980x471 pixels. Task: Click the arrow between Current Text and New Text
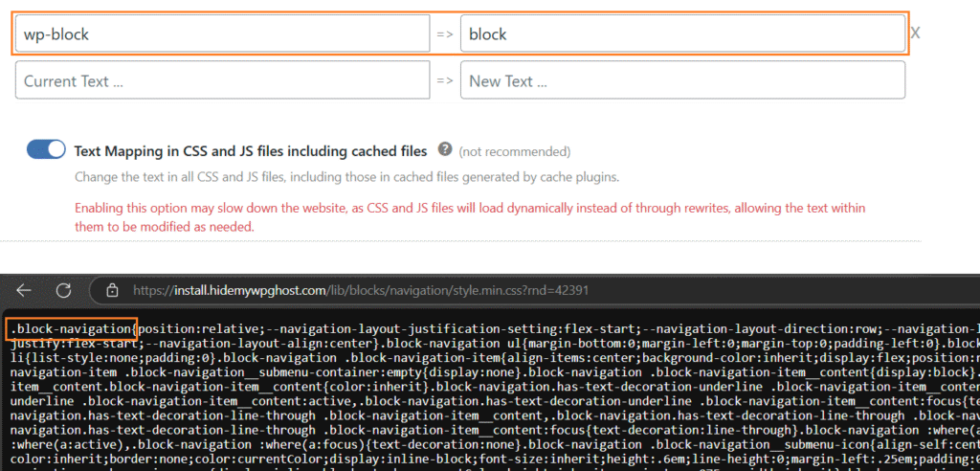pyautogui.click(x=445, y=80)
